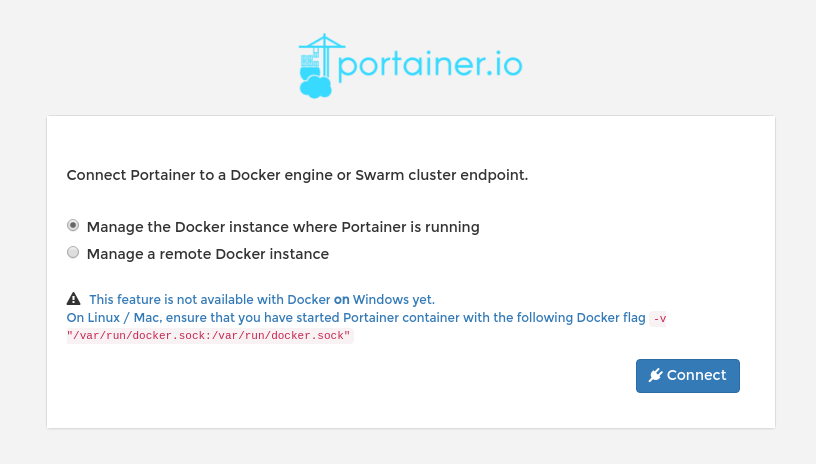
Task: Click the "-v" flag code snippet
Action: click(x=658, y=319)
